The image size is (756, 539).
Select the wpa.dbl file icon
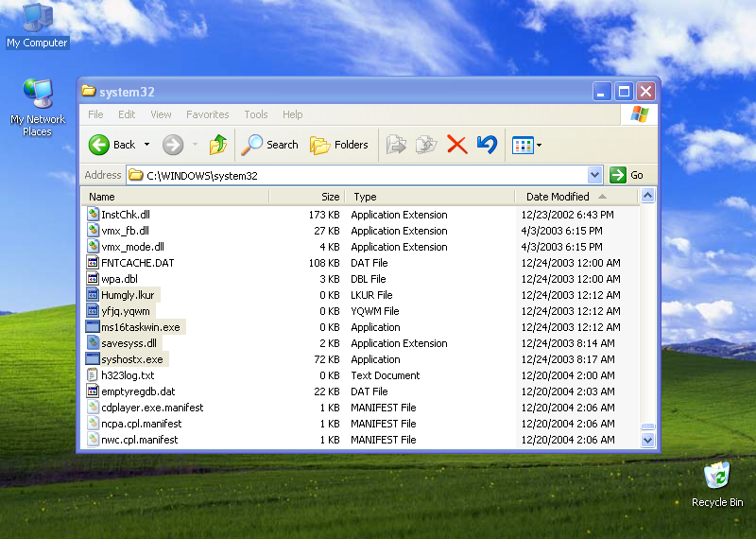[x=93, y=278]
